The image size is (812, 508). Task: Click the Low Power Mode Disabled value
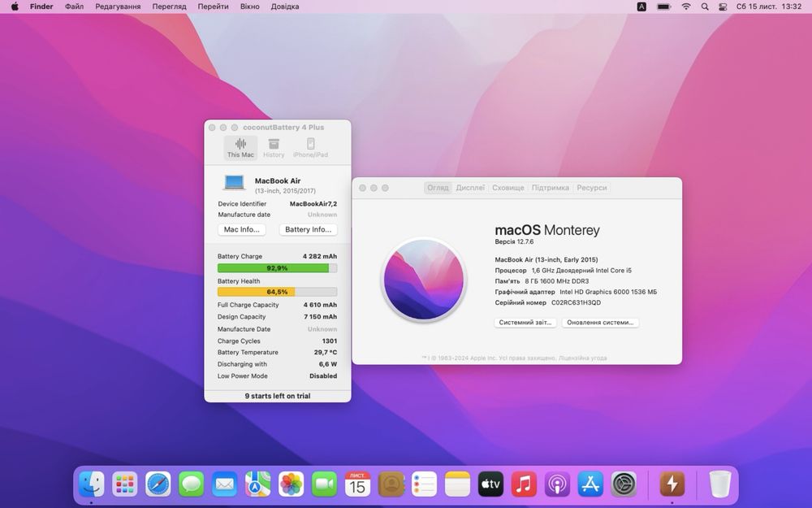[x=323, y=376]
